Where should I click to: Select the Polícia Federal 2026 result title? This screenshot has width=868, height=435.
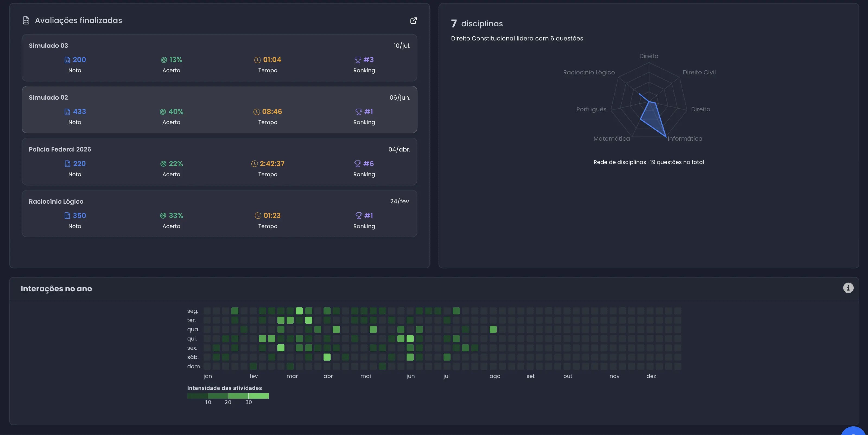tap(60, 149)
